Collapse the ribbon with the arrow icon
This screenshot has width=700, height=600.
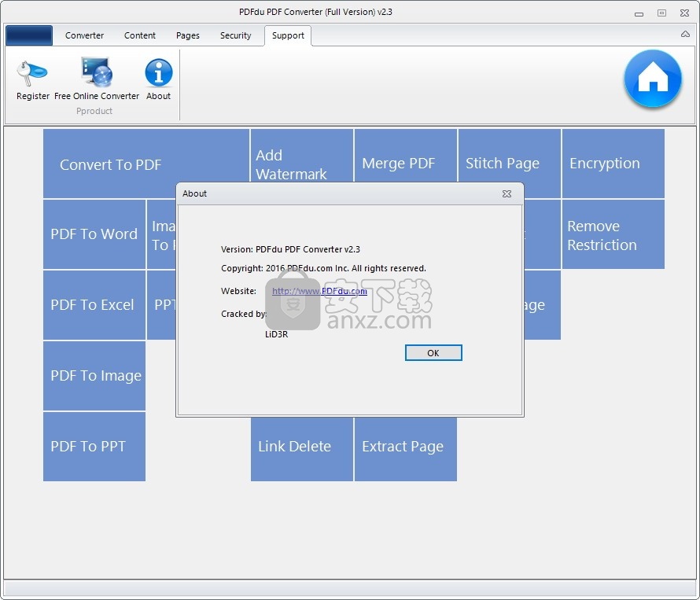tap(685, 35)
